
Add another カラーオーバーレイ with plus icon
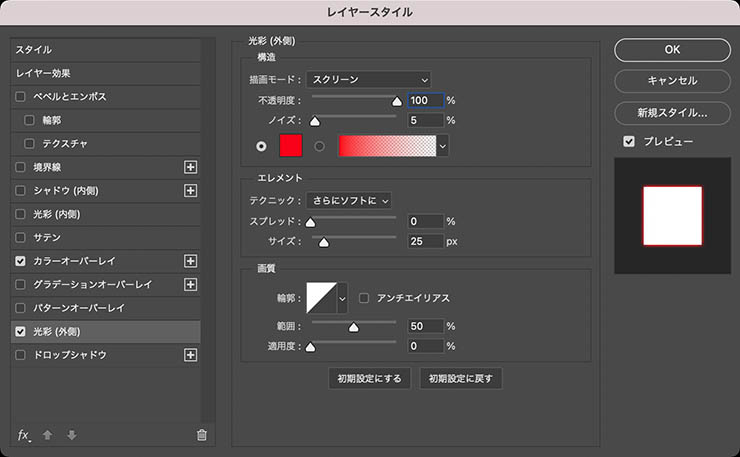click(191, 261)
